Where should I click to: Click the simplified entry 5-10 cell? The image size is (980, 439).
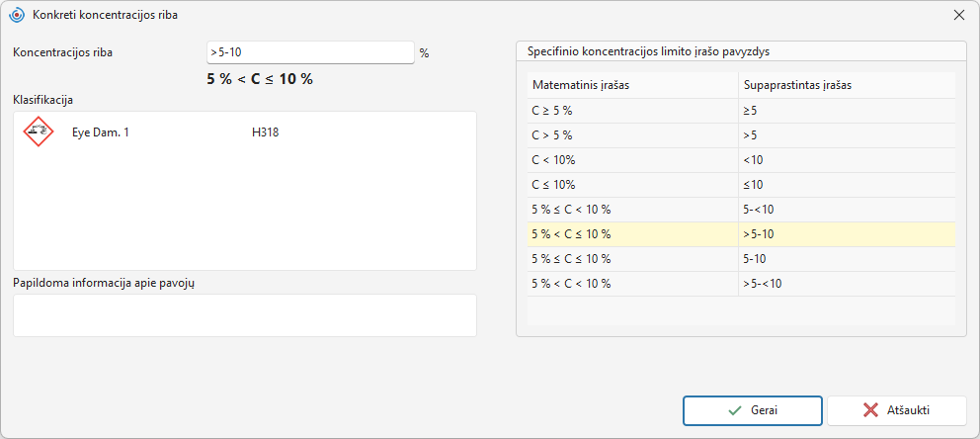(x=847, y=259)
